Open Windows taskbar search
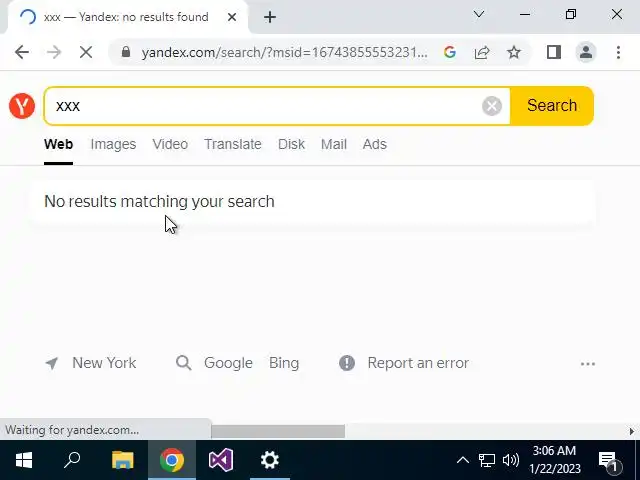Viewport: 640px width, 480px height. tap(73, 460)
